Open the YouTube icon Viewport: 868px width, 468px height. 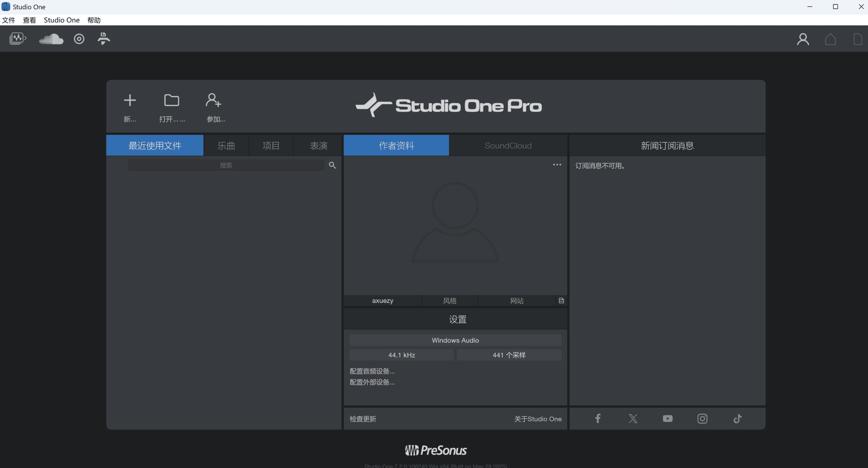pyautogui.click(x=668, y=419)
